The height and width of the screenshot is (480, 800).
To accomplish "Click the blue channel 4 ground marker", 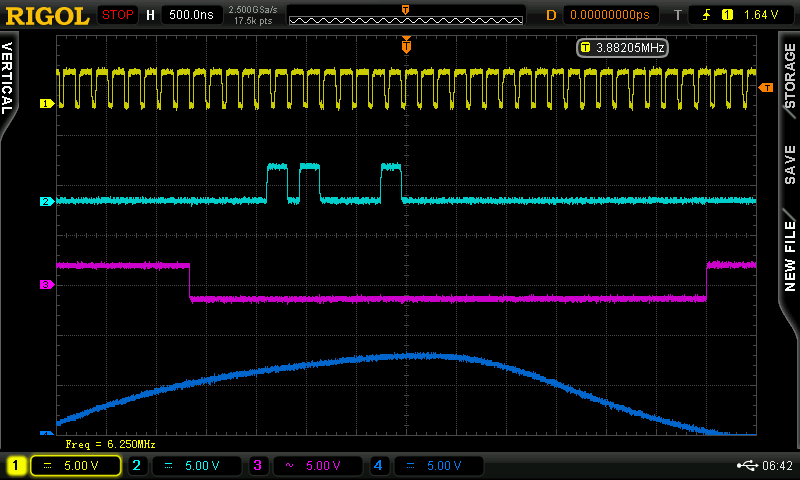I will tap(47, 433).
